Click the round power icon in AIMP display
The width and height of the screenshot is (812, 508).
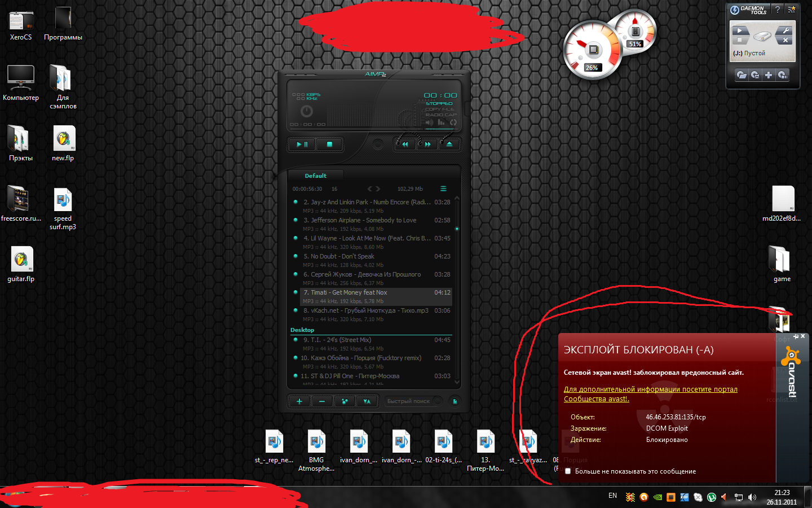pos(307,111)
